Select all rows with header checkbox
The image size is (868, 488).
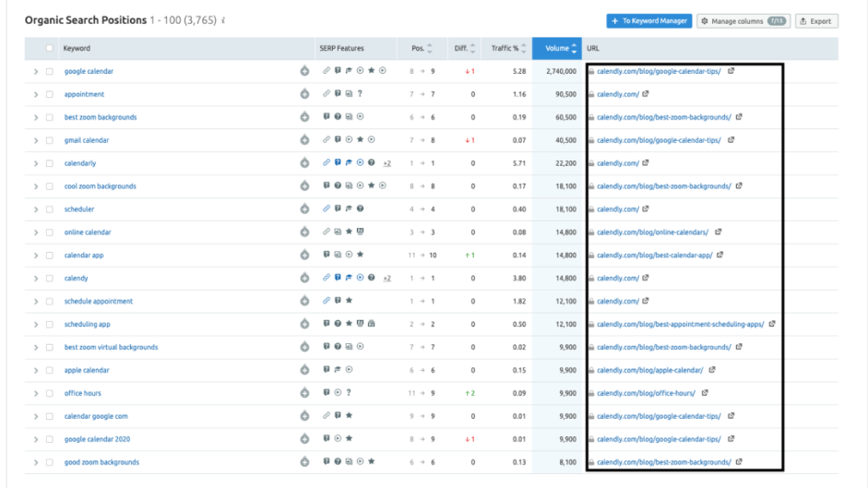(x=49, y=48)
